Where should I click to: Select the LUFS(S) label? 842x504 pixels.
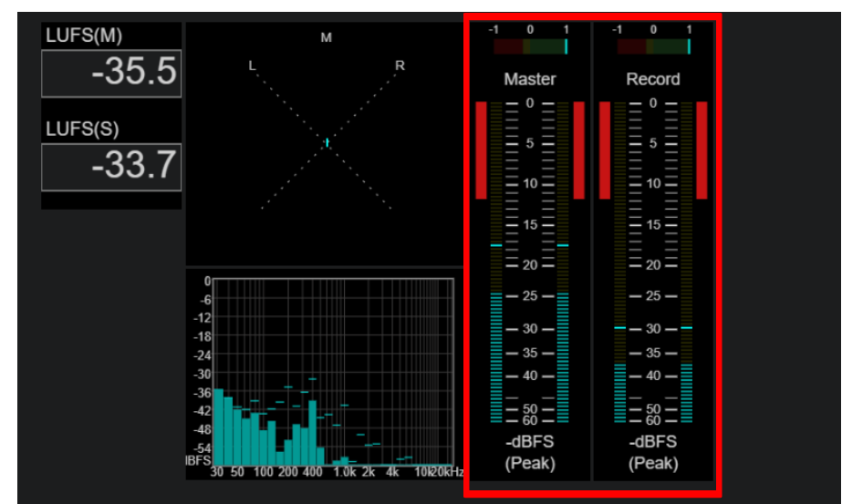coord(82,129)
